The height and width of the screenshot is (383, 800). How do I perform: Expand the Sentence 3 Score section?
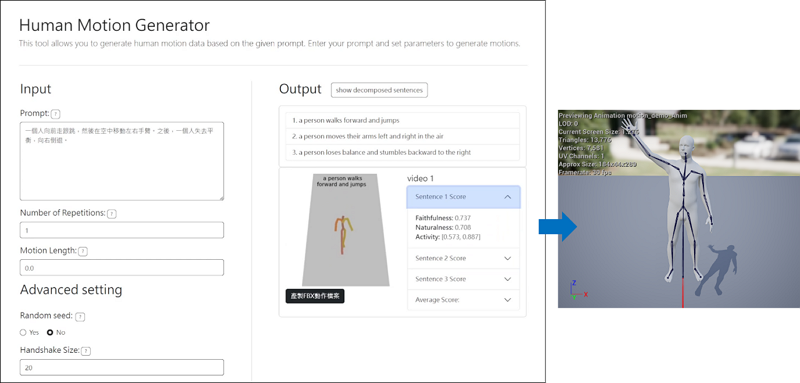click(463, 279)
